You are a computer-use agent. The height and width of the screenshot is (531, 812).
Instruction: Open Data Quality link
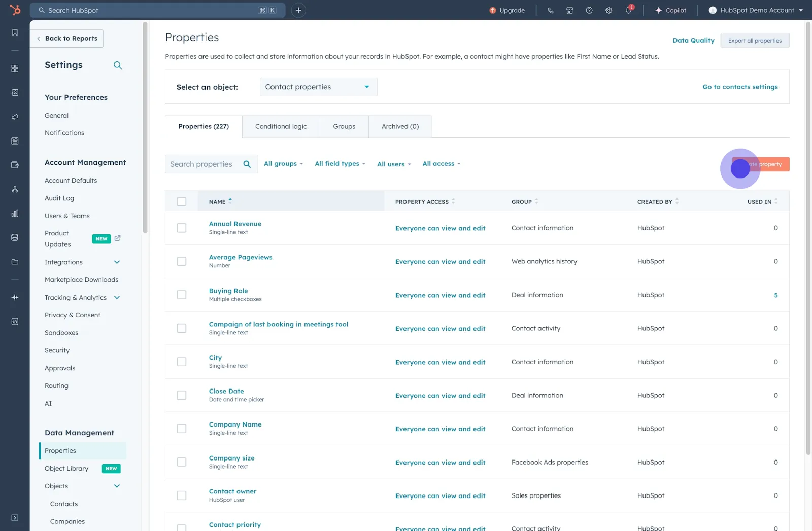(x=693, y=40)
